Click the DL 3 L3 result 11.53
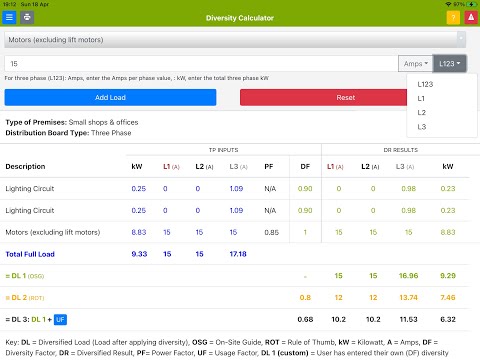The width and height of the screenshot is (480, 360). click(x=408, y=319)
